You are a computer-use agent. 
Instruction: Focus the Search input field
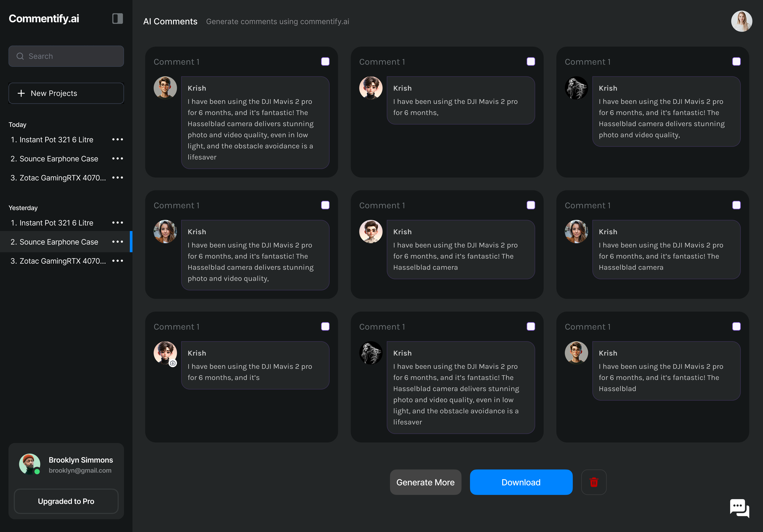point(66,56)
